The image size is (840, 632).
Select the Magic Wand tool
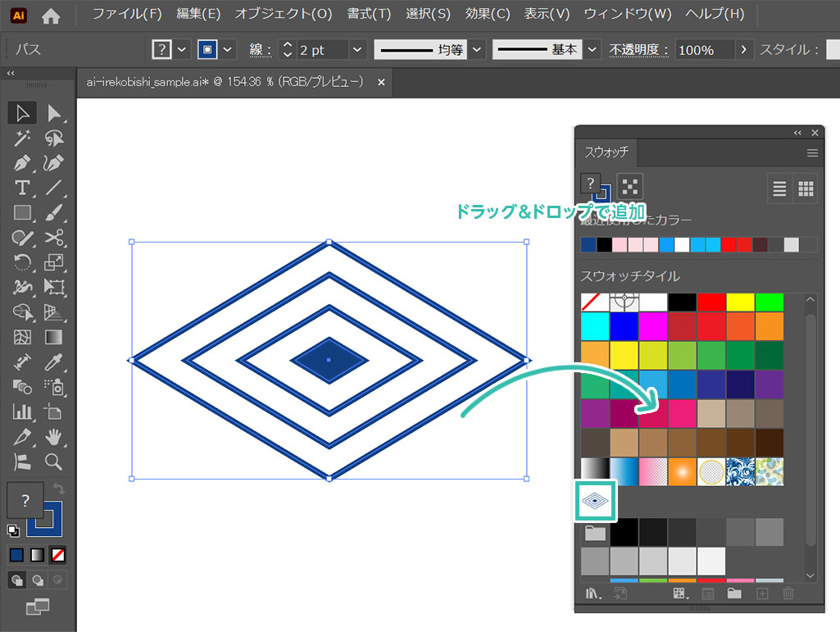pyautogui.click(x=22, y=139)
